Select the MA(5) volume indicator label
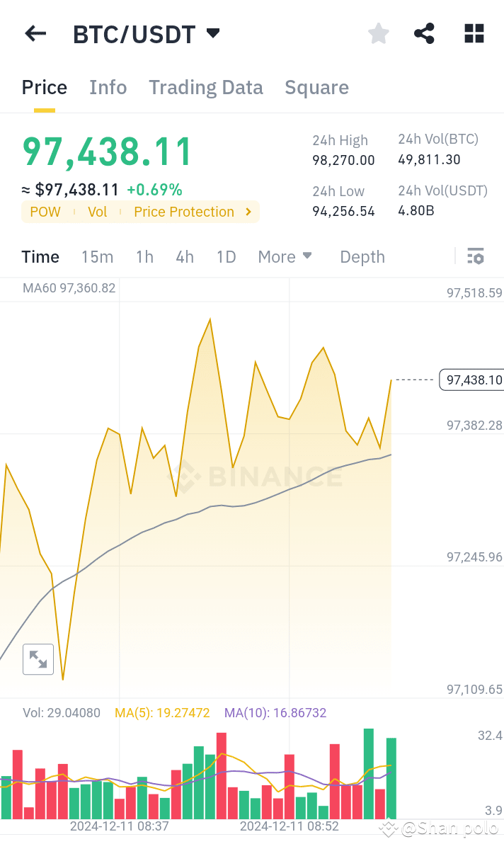504x844 pixels. coord(162,712)
